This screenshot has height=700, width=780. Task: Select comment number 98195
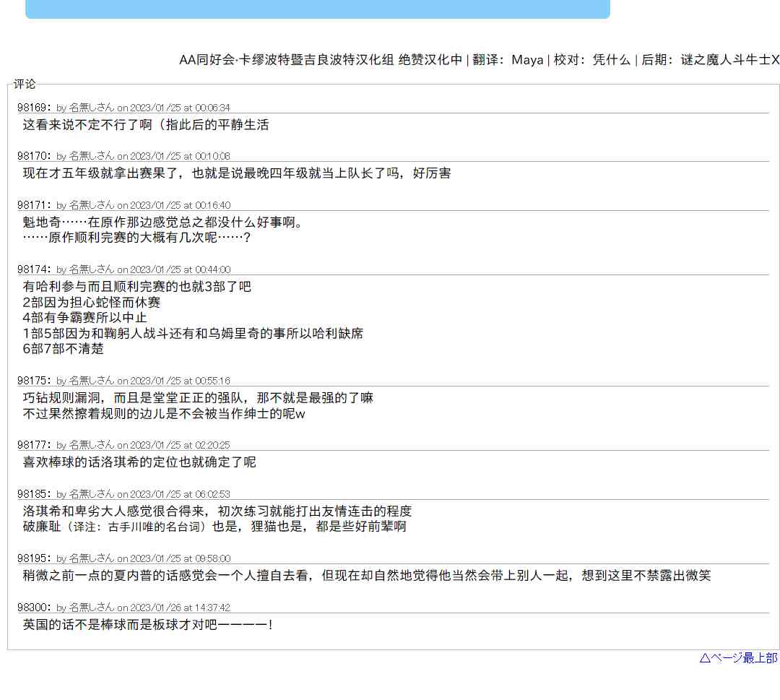(x=33, y=558)
